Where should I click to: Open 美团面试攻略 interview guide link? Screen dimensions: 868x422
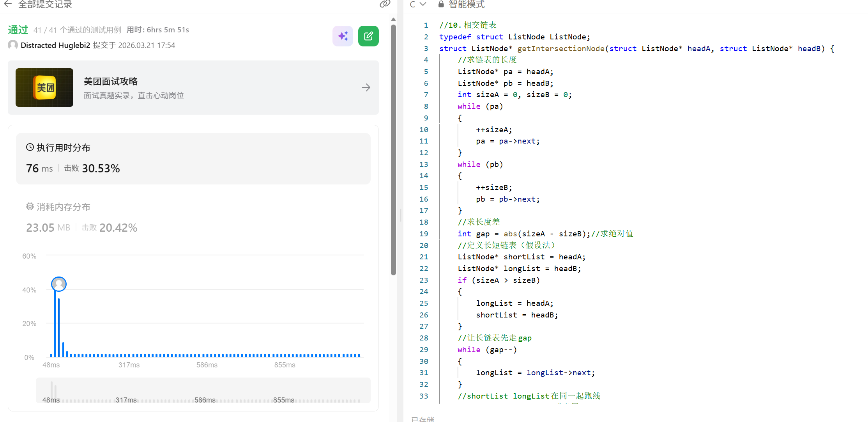tap(111, 82)
